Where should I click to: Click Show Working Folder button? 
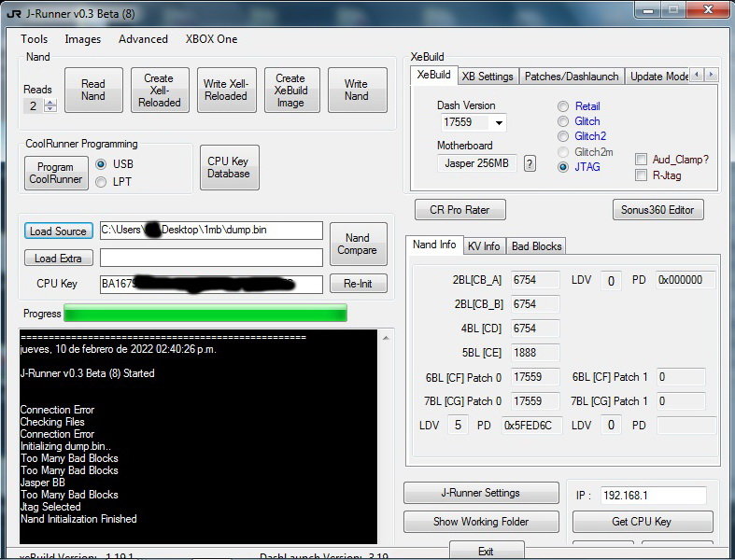click(x=480, y=522)
